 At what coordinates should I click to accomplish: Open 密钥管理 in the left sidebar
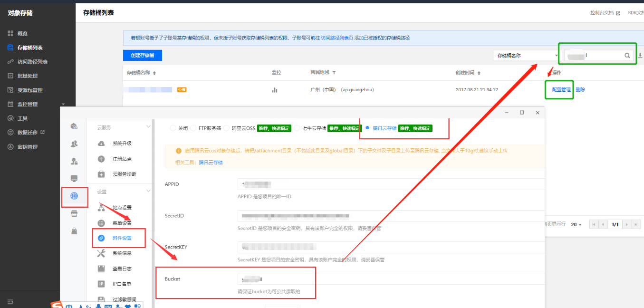(x=27, y=147)
